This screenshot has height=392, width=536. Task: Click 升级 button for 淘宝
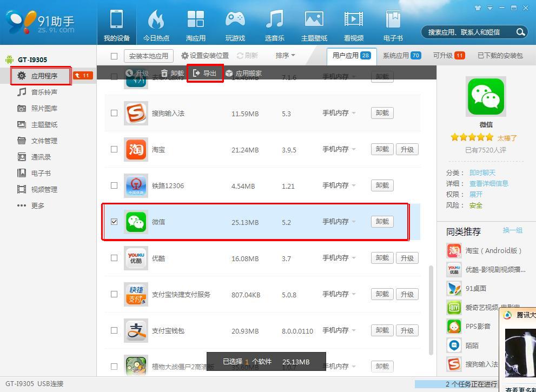[407, 149]
